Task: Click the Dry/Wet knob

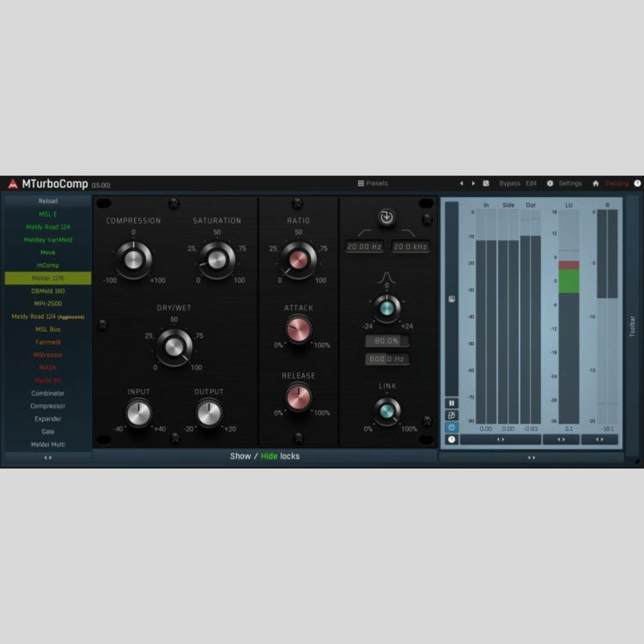Action: (x=174, y=347)
